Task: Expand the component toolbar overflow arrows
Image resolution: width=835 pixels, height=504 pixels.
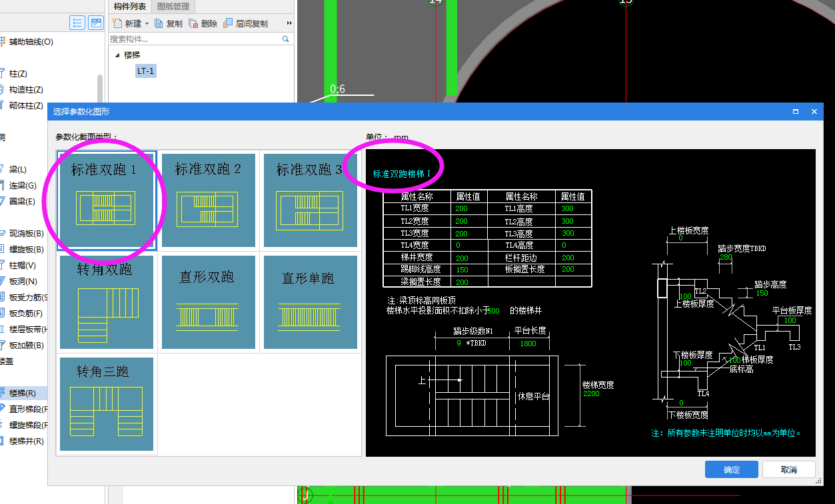Action: (x=289, y=23)
